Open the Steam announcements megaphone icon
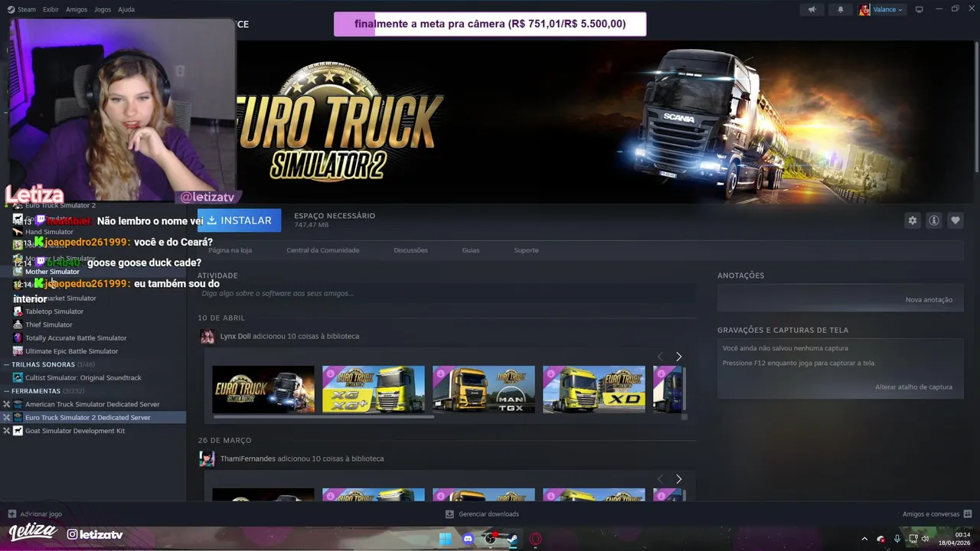The image size is (980, 551). pyautogui.click(x=812, y=9)
